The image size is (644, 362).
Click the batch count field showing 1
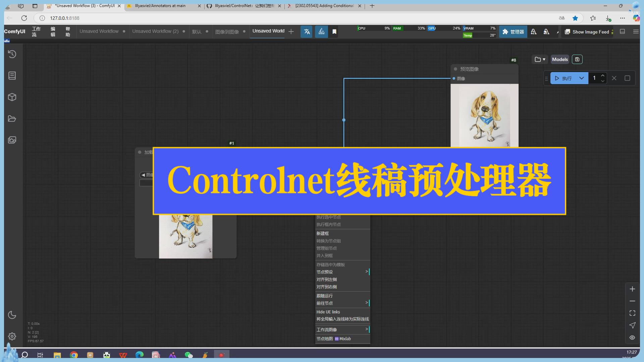[x=594, y=78]
